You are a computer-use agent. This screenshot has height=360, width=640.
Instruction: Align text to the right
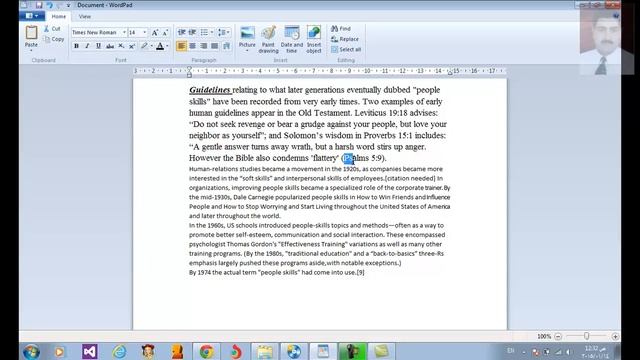coord(204,46)
